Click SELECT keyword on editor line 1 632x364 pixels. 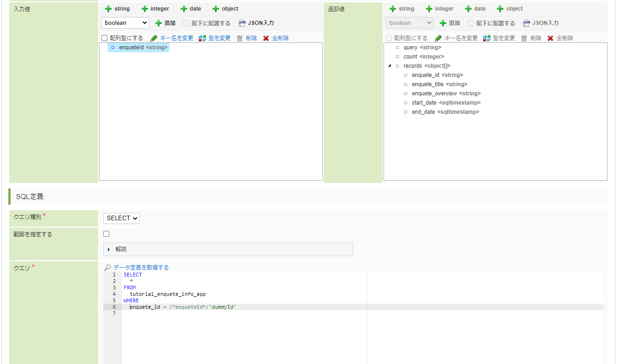[x=133, y=275]
